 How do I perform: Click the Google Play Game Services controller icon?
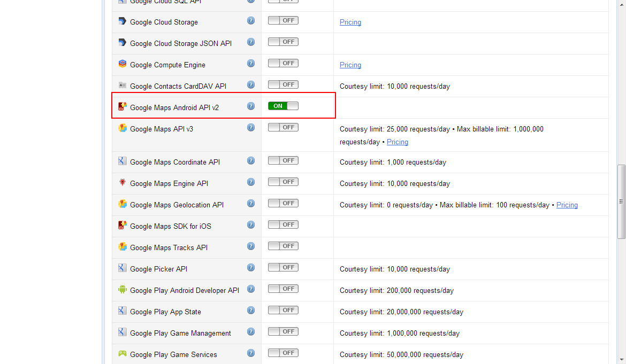(x=122, y=354)
